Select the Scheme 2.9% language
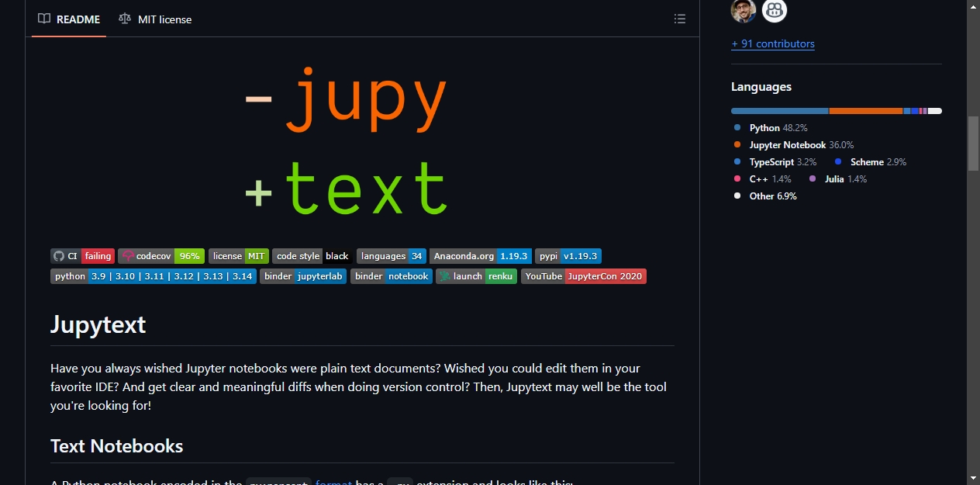The width and height of the screenshot is (980, 485). (x=871, y=162)
